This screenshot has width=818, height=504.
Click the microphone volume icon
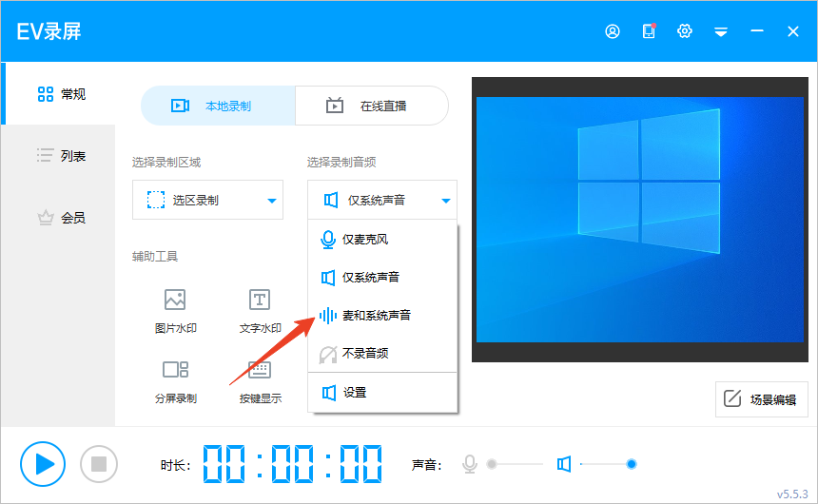[x=470, y=464]
